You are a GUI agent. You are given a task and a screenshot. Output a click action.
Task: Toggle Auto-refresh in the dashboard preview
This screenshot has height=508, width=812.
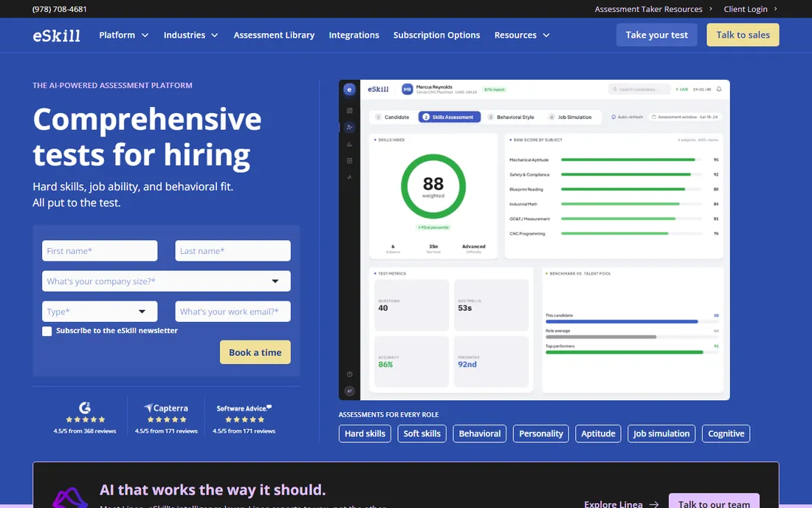[627, 117]
